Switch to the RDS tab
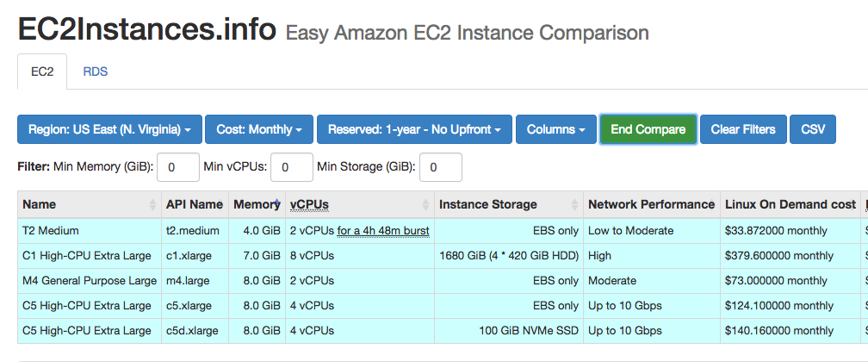 coord(96,72)
